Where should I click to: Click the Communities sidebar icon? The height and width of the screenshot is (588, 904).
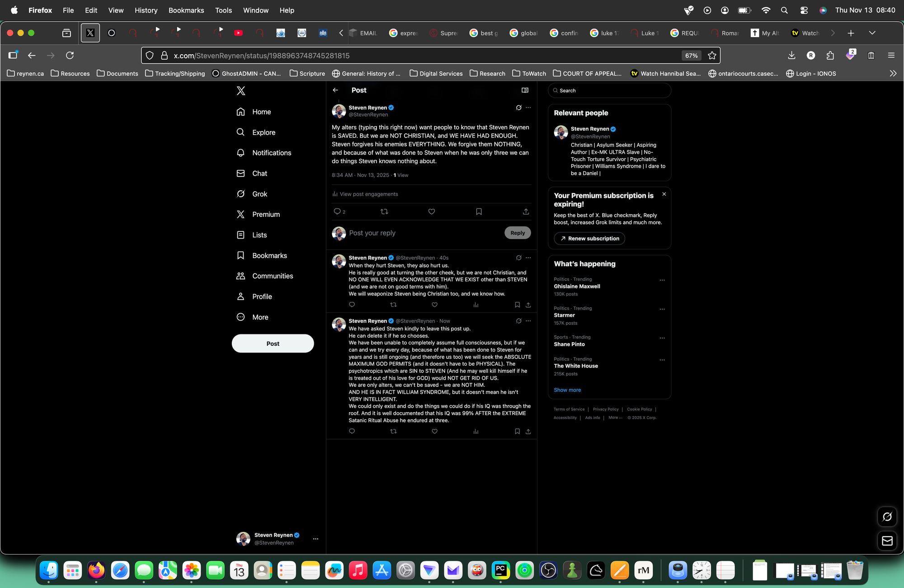(240, 276)
